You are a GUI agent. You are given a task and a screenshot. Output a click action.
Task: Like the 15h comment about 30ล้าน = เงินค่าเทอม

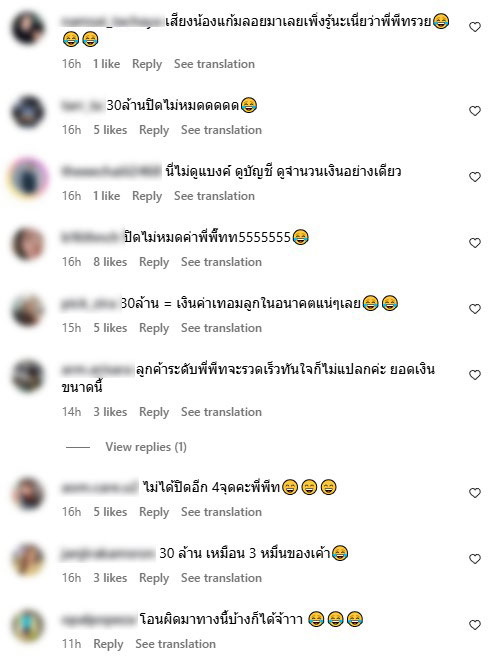(x=475, y=309)
